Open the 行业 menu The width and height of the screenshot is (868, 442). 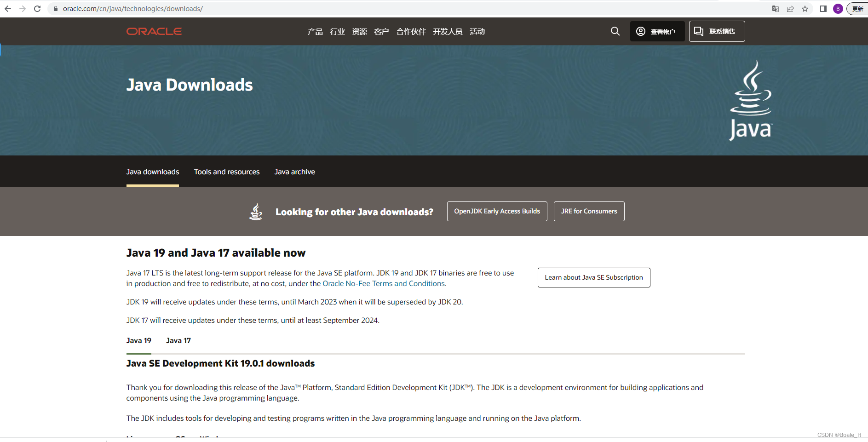point(337,31)
